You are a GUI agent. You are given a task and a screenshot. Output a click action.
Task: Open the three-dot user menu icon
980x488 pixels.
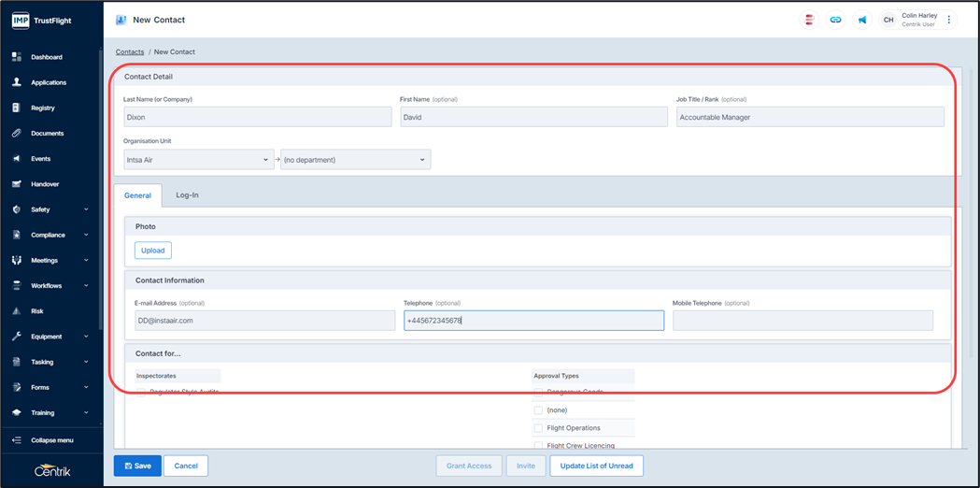949,20
